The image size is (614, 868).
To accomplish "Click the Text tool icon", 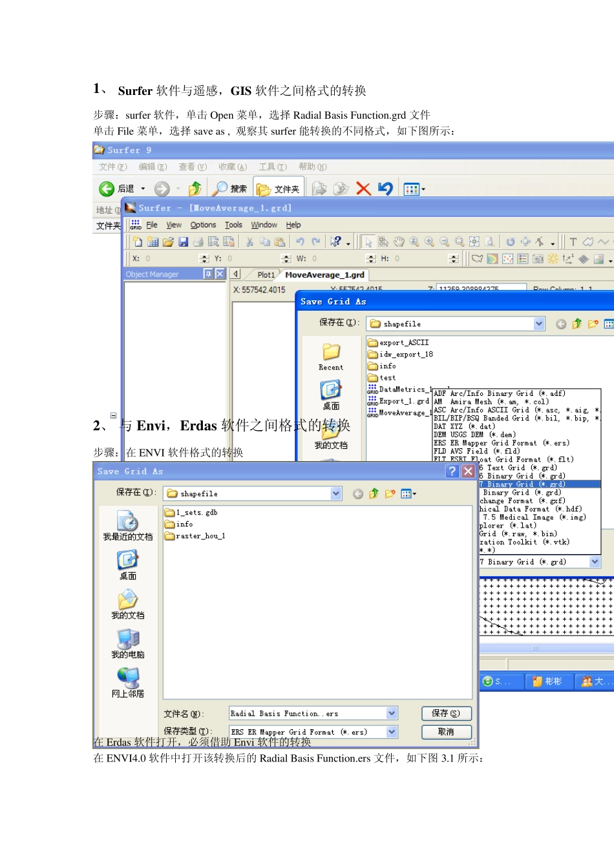I will click(x=573, y=242).
